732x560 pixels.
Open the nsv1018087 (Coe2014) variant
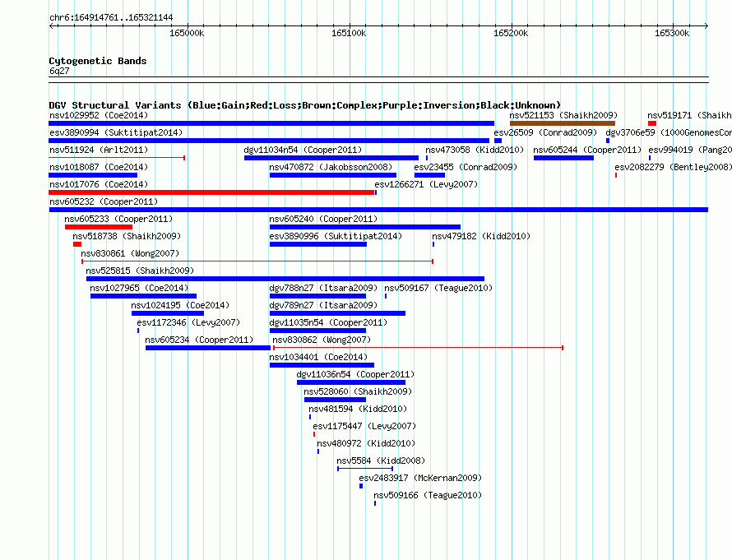tap(99, 167)
